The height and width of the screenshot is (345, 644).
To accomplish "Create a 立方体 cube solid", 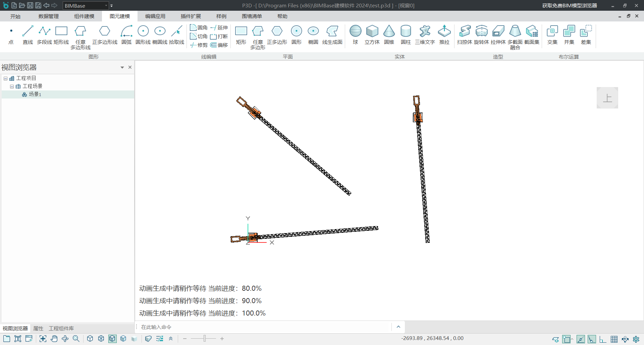I will click(372, 35).
